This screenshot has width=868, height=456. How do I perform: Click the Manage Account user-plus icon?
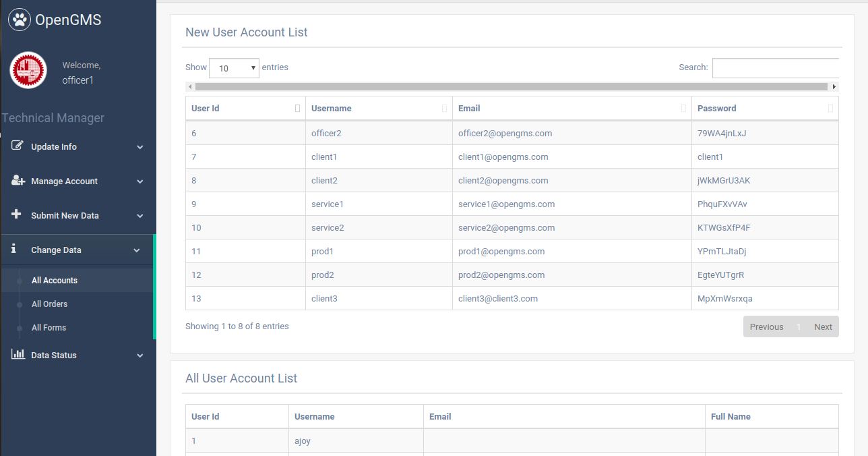click(x=18, y=181)
